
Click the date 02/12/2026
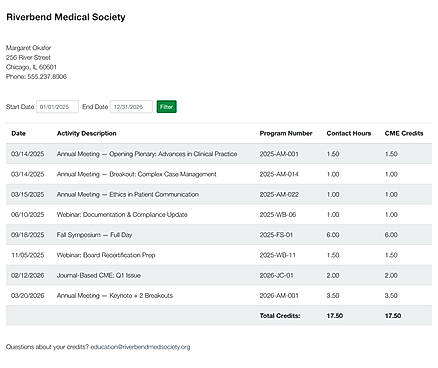28,275
